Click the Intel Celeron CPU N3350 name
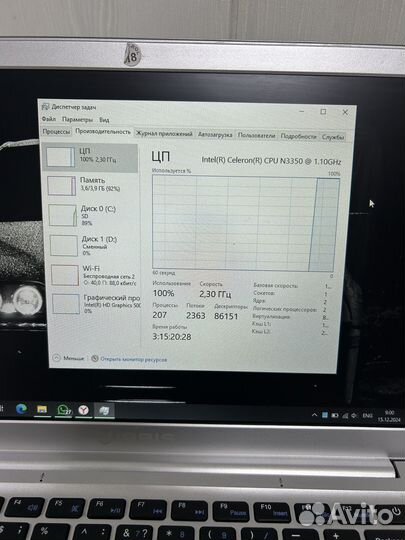 (x=271, y=161)
